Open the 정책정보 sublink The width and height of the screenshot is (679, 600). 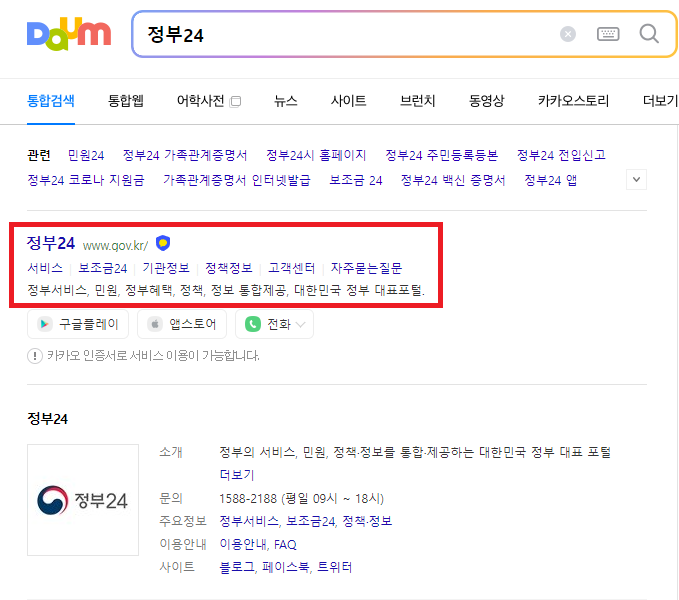pos(229,268)
